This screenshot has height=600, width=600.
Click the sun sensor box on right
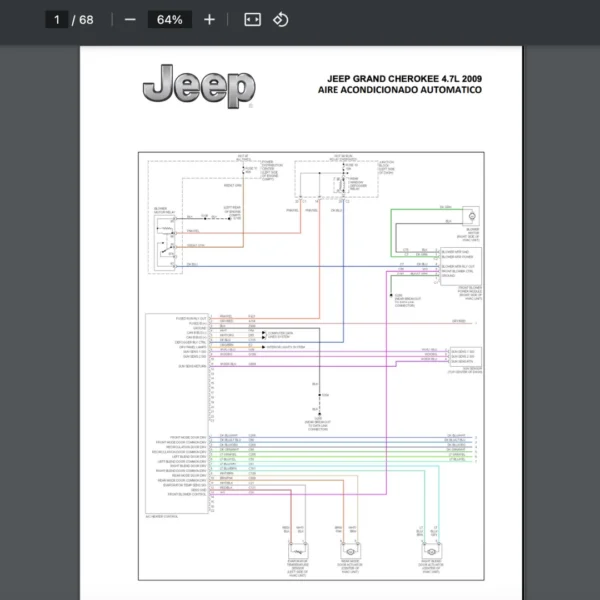pyautogui.click(x=457, y=358)
